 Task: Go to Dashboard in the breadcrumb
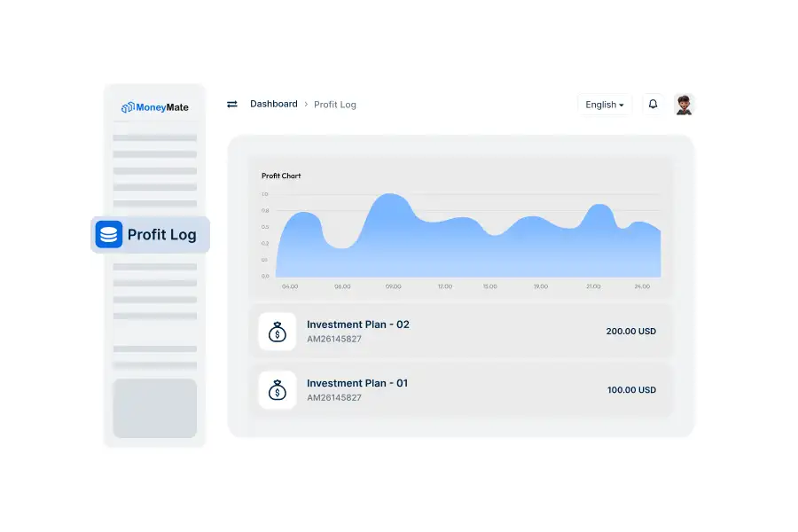[274, 104]
